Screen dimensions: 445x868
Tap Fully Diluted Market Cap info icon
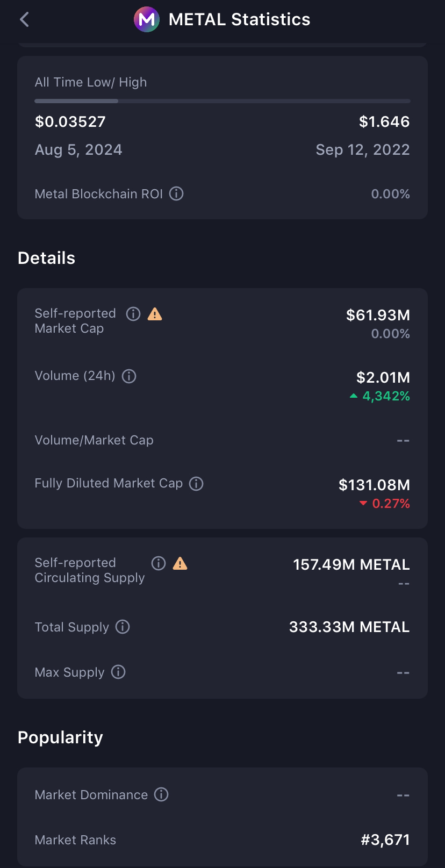click(x=196, y=484)
